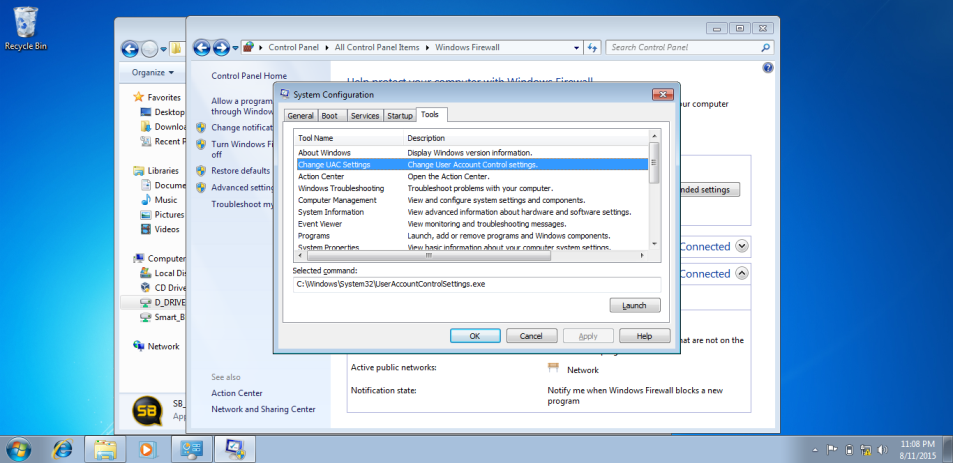Select the Tools tab
Viewport: 953px width, 463px height.
[430, 114]
